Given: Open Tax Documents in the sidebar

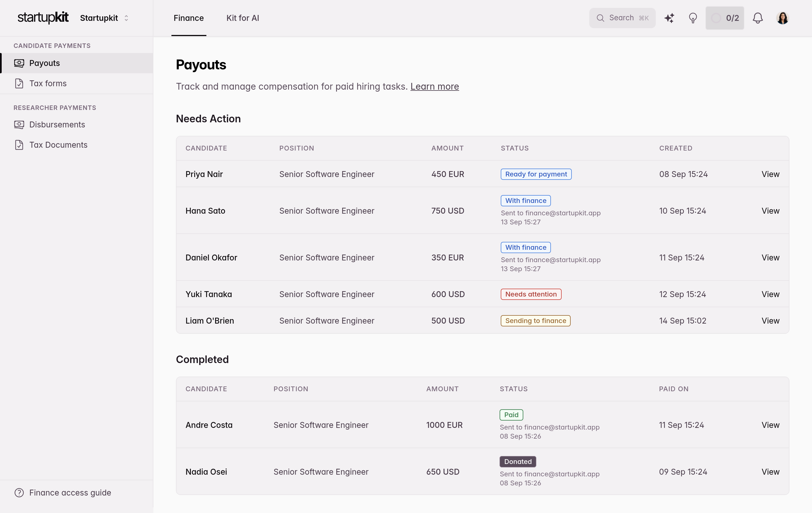Looking at the screenshot, I should coord(76,145).
